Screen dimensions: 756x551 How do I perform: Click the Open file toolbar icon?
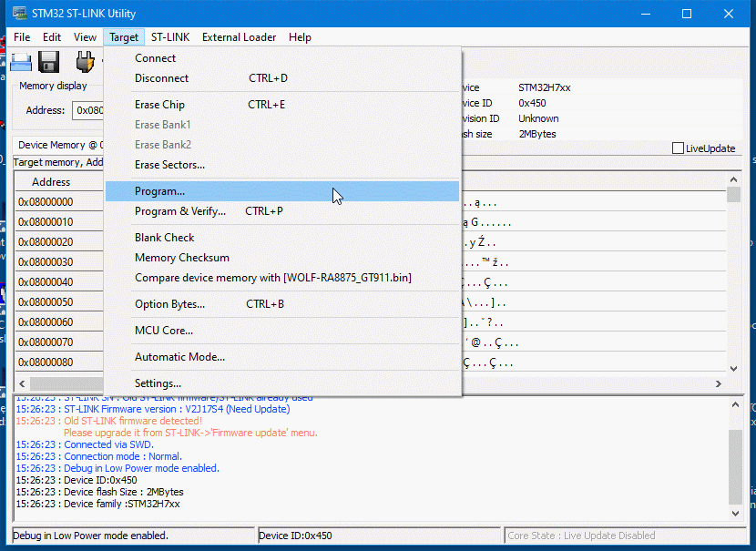click(x=21, y=62)
